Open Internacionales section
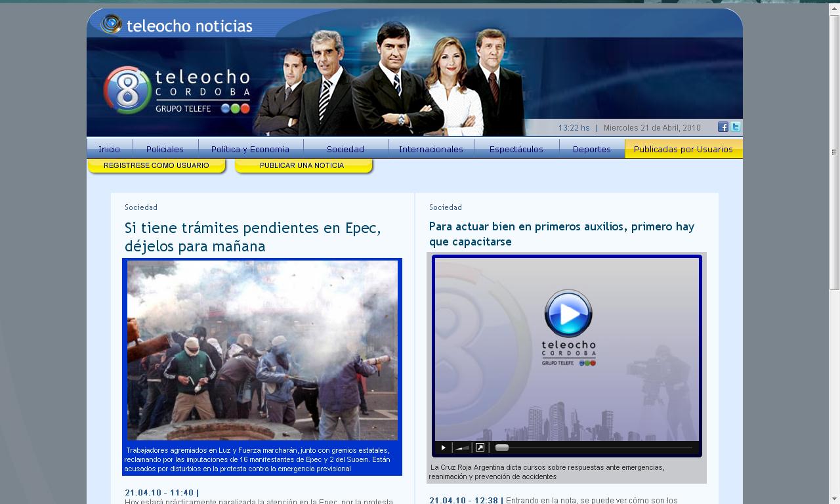The image size is (840, 504). click(x=431, y=149)
